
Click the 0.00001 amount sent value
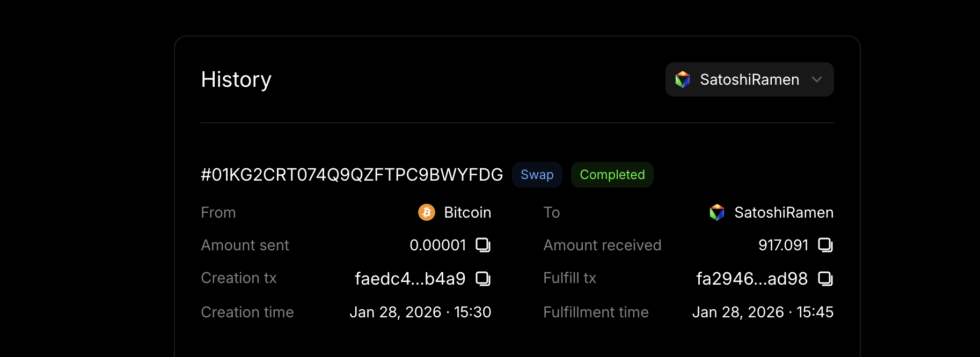[x=438, y=245]
